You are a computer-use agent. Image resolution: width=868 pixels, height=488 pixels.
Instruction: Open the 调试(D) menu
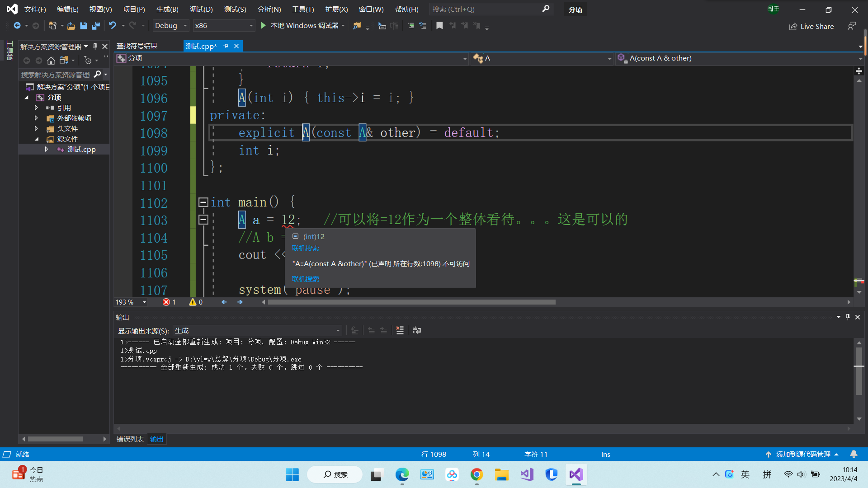[201, 9]
